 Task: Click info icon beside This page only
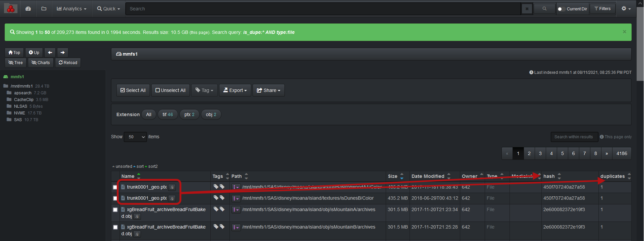click(602, 137)
